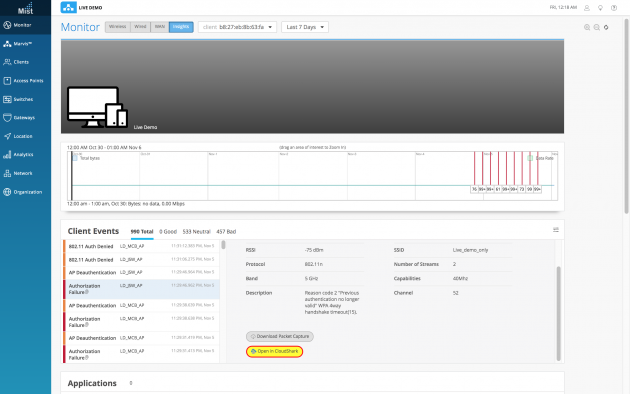Switch to the Wired tab
Image resolution: width=630 pixels, height=394 pixels.
[140, 27]
